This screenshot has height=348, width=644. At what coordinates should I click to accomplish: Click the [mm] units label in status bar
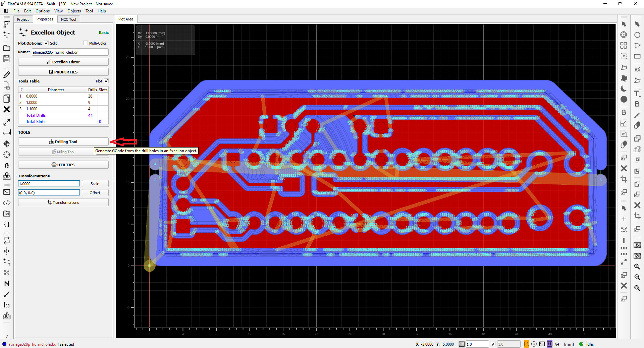click(569, 344)
